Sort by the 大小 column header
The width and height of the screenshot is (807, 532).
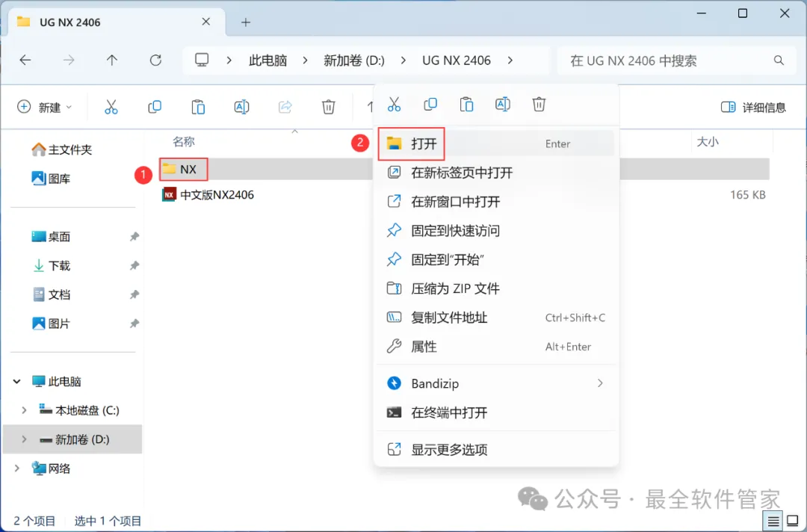(x=708, y=141)
